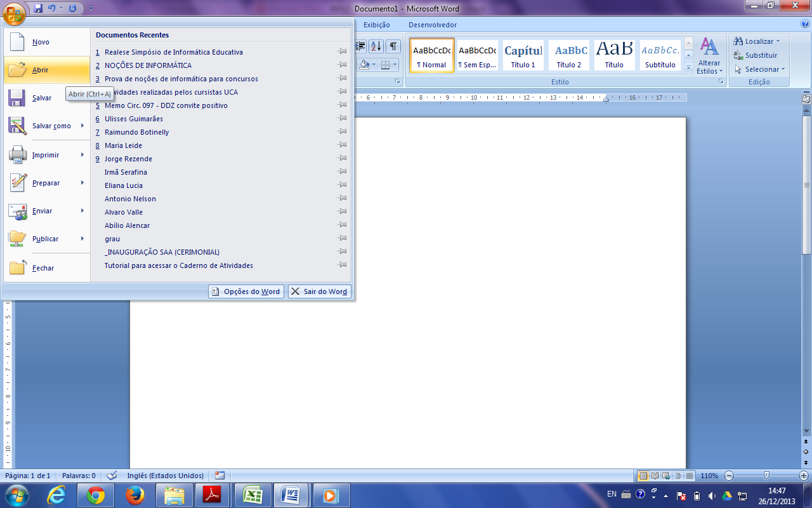Choose Salvar in the Office menu
This screenshot has height=508, width=812.
tap(47, 98)
